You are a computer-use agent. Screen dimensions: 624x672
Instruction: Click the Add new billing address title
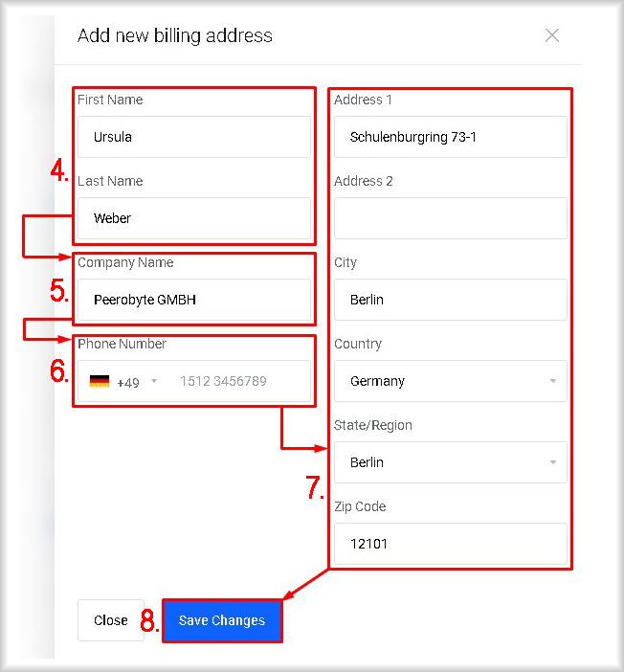(175, 36)
